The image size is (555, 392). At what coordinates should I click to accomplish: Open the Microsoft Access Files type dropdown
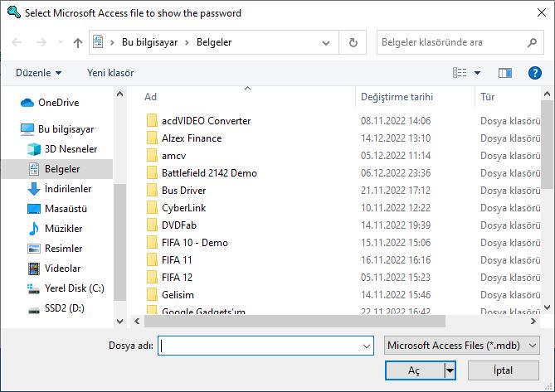pos(462,346)
